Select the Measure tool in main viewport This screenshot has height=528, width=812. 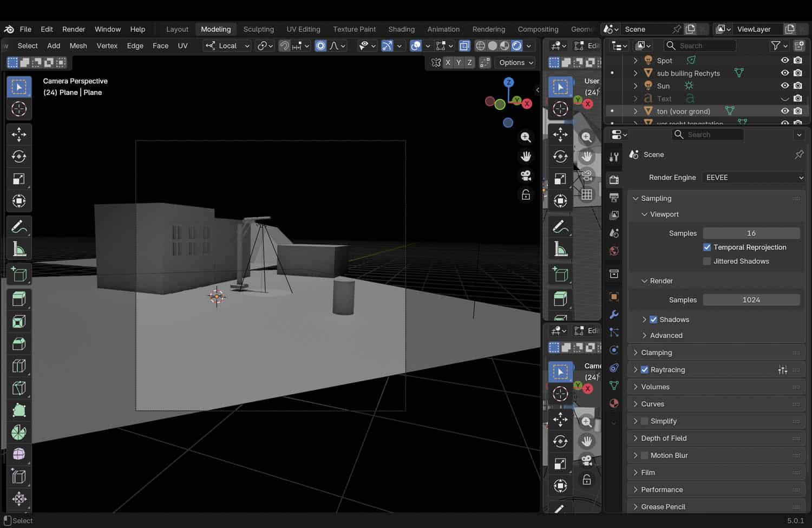point(19,249)
